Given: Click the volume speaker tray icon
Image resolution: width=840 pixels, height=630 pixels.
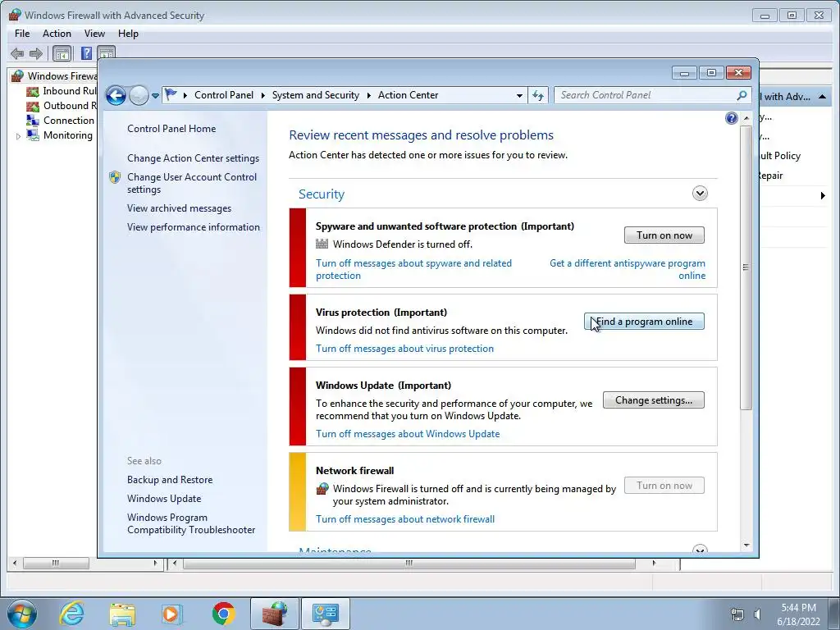Looking at the screenshot, I should 757,614.
